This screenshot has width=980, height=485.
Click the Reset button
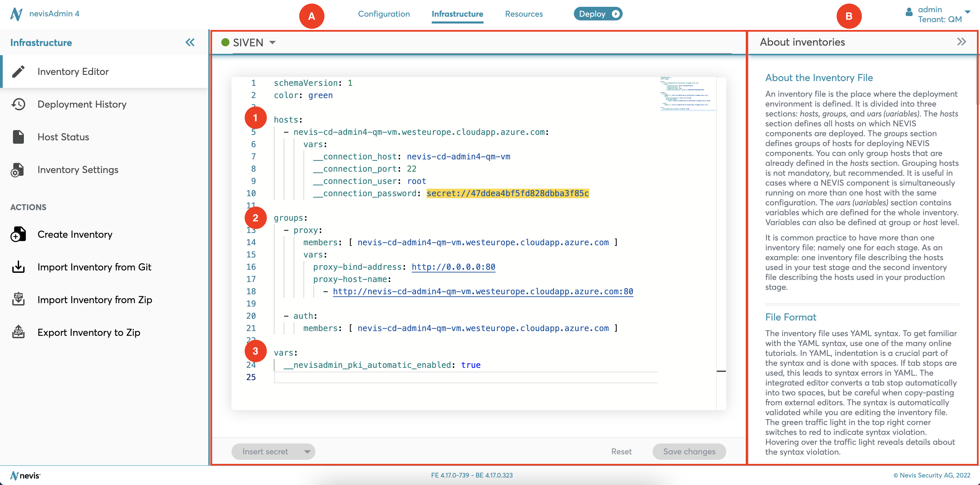point(621,452)
